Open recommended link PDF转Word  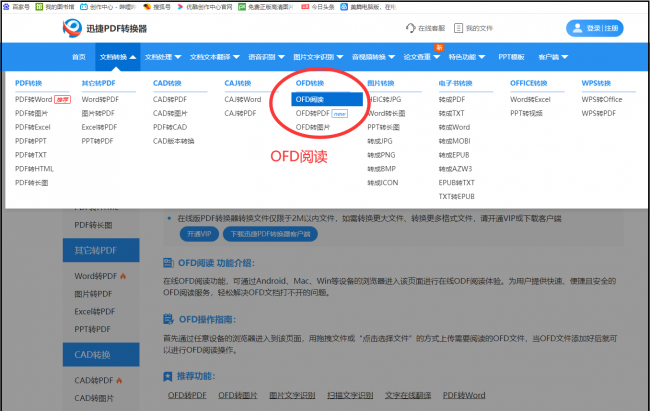point(464,395)
